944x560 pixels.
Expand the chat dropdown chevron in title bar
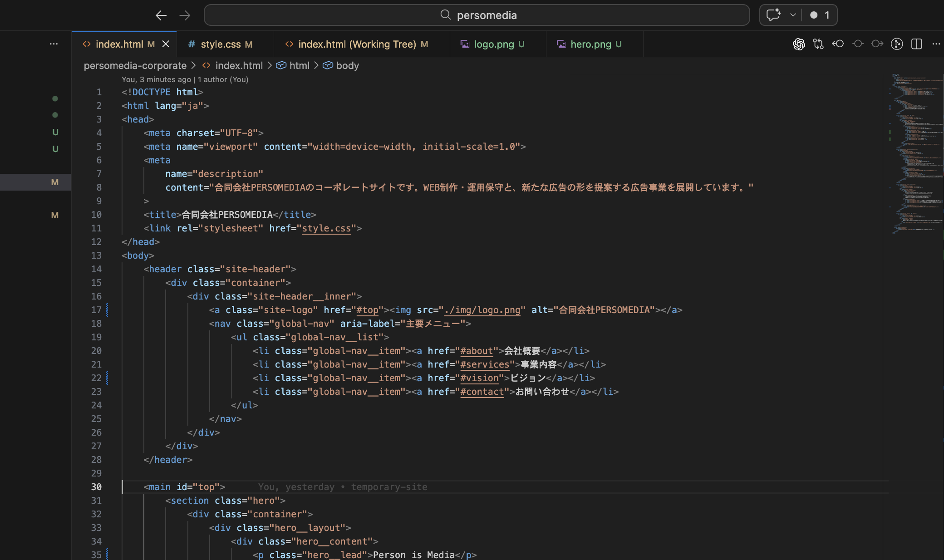coord(793,15)
